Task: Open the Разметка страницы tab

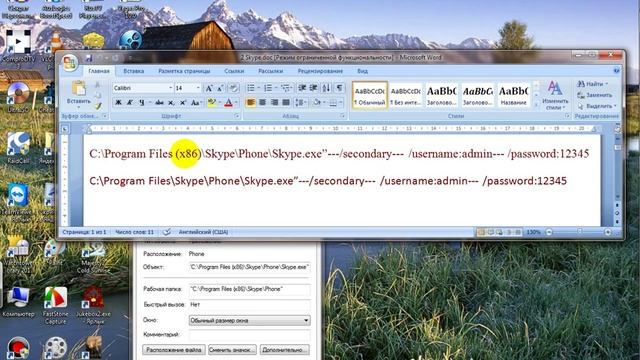Action: tap(184, 71)
